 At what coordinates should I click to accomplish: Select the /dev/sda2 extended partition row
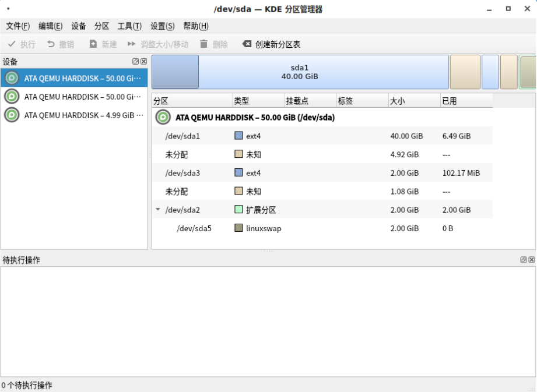pyautogui.click(x=322, y=210)
